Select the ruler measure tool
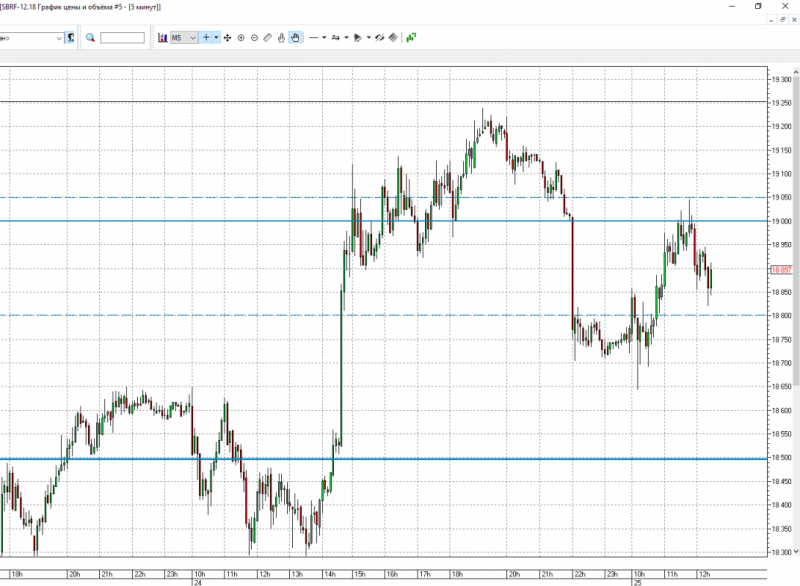The height and width of the screenshot is (586, 800). pyautogui.click(x=267, y=38)
